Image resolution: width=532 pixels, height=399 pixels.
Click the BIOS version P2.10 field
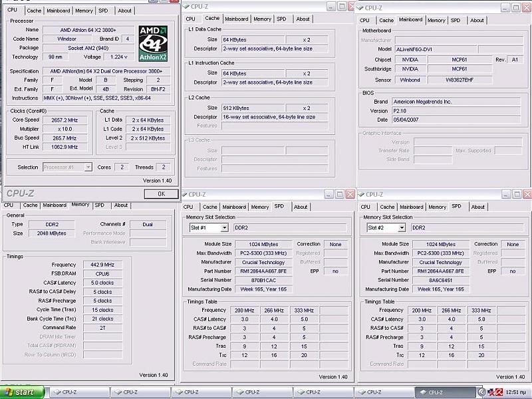point(456,110)
